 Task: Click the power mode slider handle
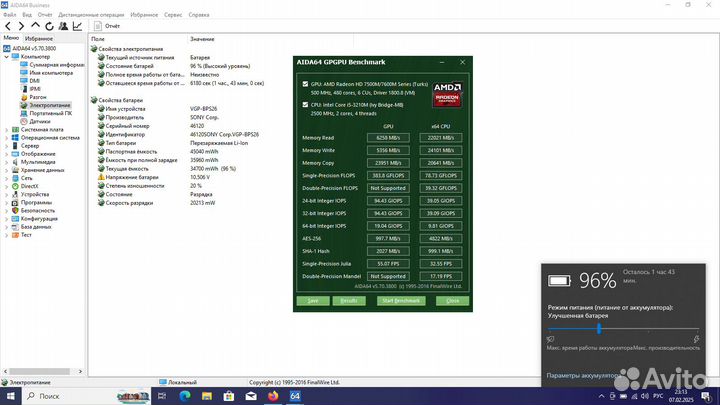point(599,328)
